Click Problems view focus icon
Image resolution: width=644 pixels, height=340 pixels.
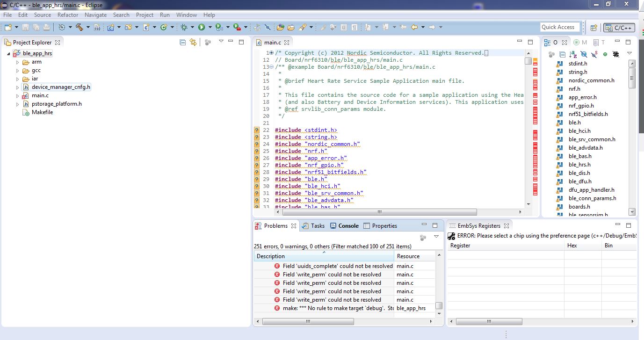[423, 238]
